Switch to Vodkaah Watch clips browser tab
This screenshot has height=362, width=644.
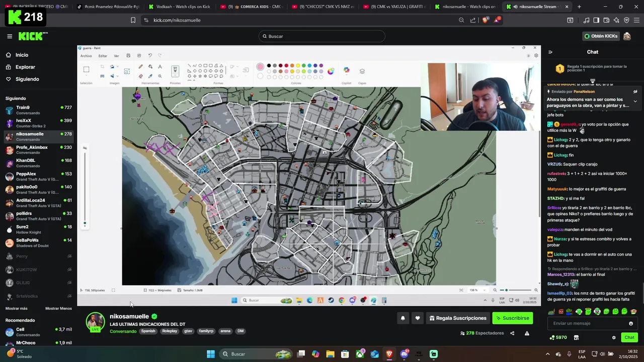[180, 7]
